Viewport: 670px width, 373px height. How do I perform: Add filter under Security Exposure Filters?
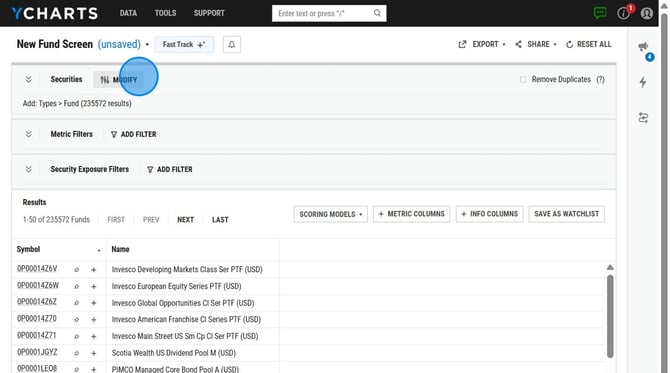coord(170,169)
